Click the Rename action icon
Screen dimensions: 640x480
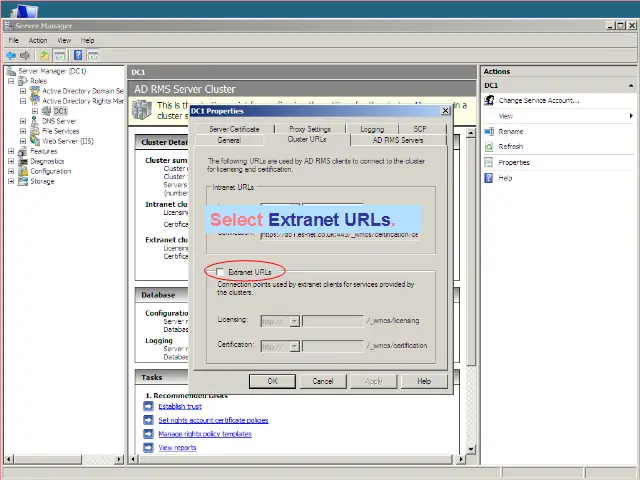pos(489,131)
